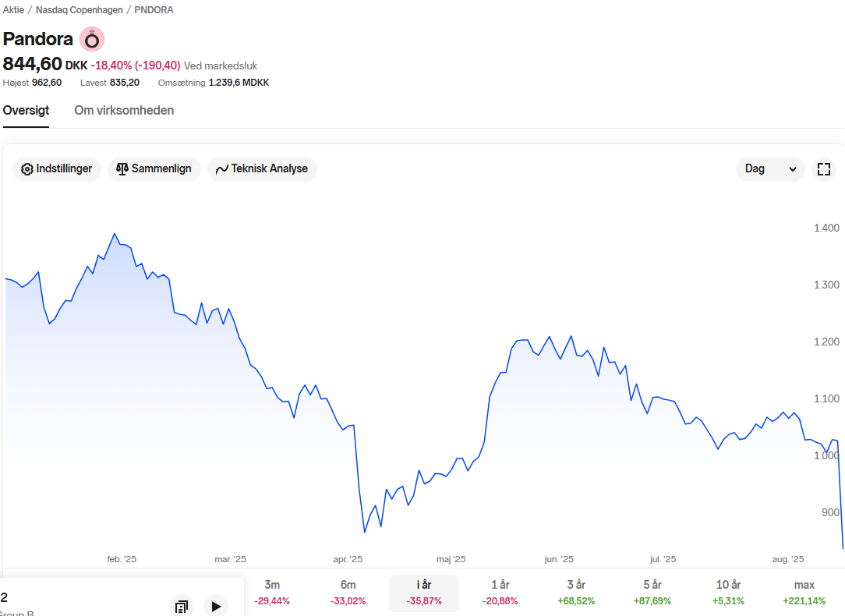The width and height of the screenshot is (845, 616).
Task: Select the max time range
Action: [804, 593]
